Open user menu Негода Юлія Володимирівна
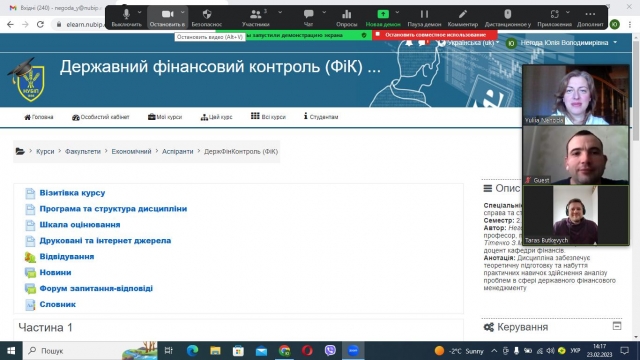Viewport: 640px width, 360px height. (562, 43)
